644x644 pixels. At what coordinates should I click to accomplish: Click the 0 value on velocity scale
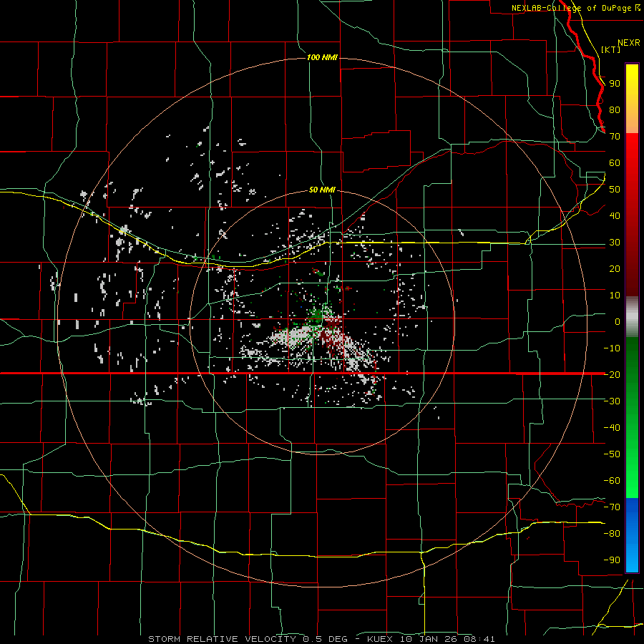(x=618, y=321)
